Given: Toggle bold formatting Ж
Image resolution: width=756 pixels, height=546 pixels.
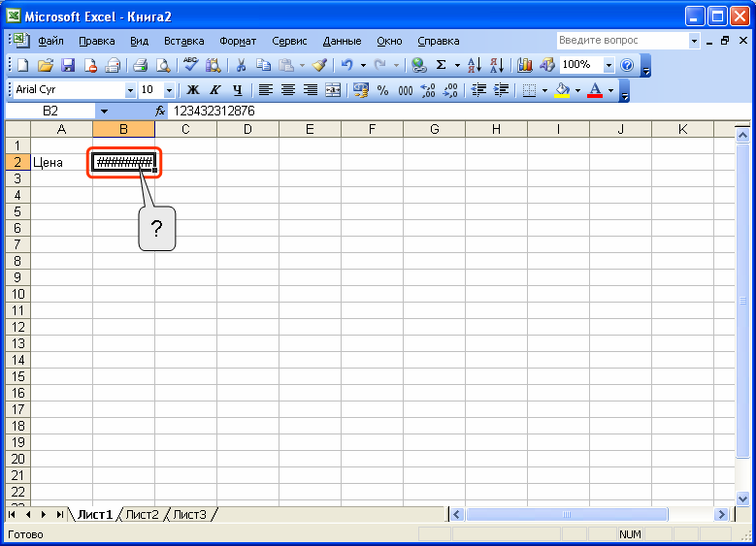Looking at the screenshot, I should 193,90.
